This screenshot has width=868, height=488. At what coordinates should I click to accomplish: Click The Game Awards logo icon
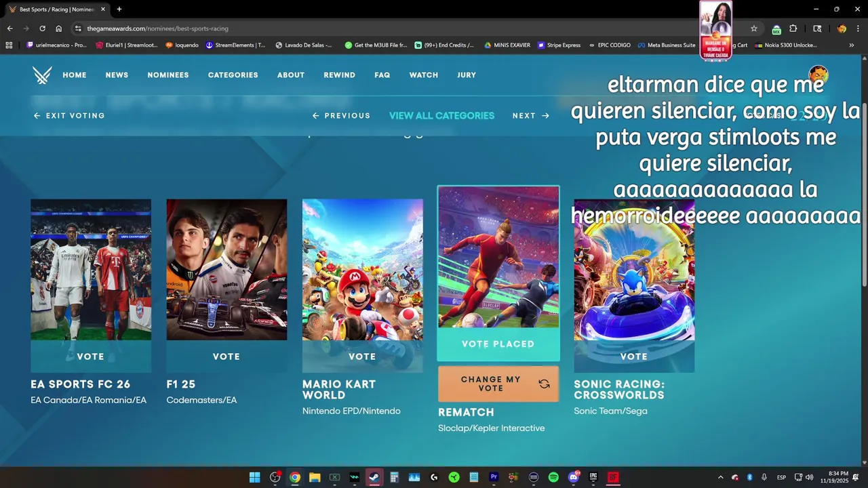[x=42, y=75]
